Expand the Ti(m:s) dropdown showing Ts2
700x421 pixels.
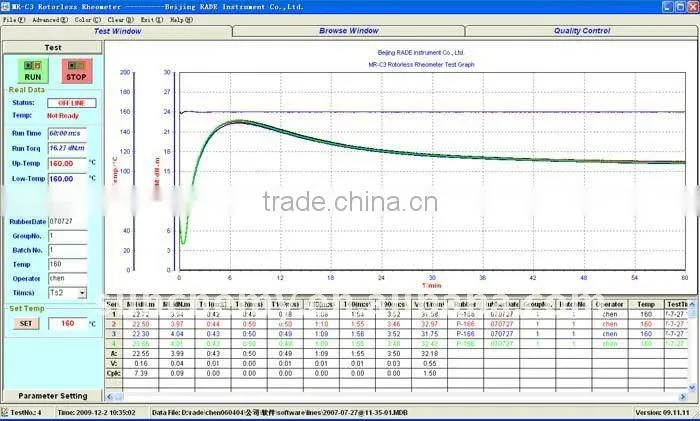82,293
